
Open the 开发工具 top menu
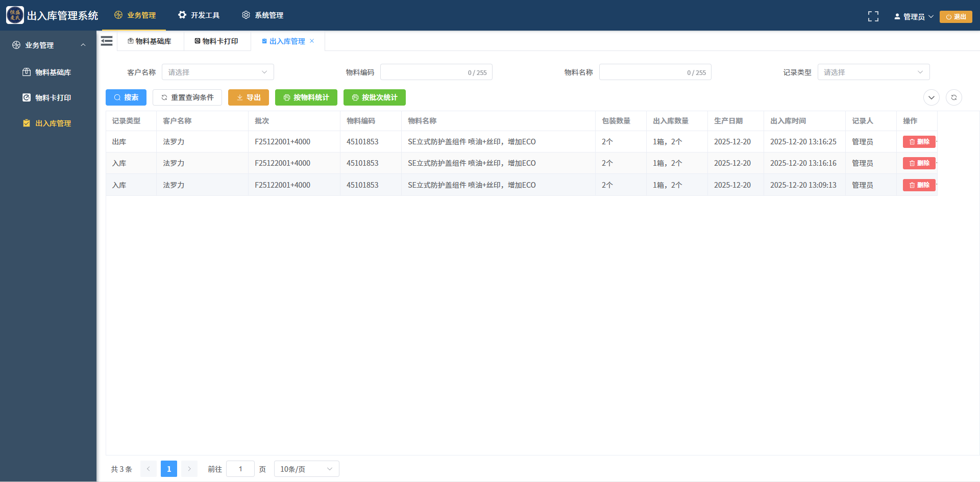coord(199,15)
